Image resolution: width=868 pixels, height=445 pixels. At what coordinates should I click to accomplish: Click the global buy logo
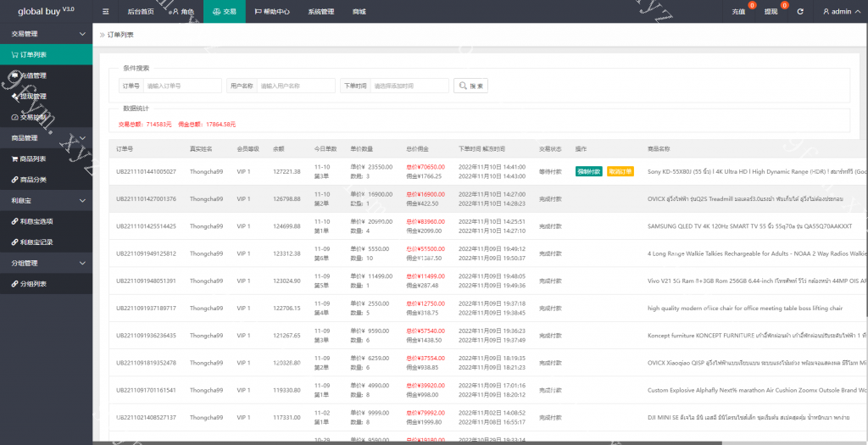tap(46, 11)
